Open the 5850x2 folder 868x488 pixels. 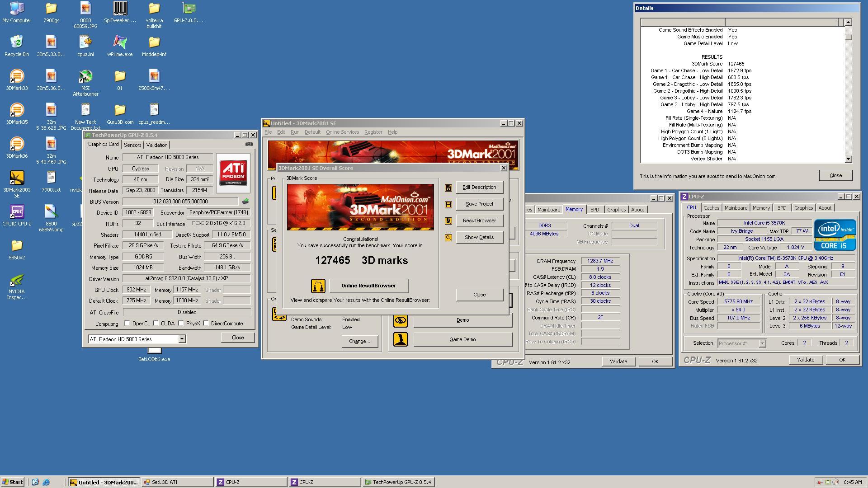click(17, 249)
